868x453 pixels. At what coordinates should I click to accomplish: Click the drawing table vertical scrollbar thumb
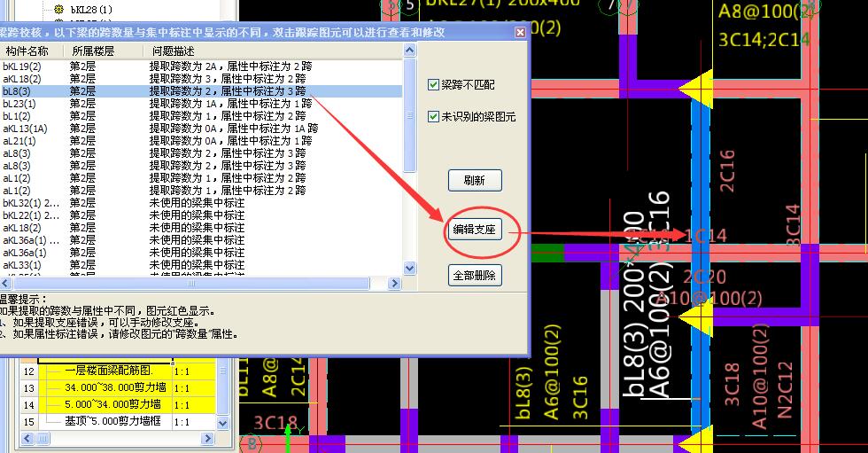click(x=222, y=371)
